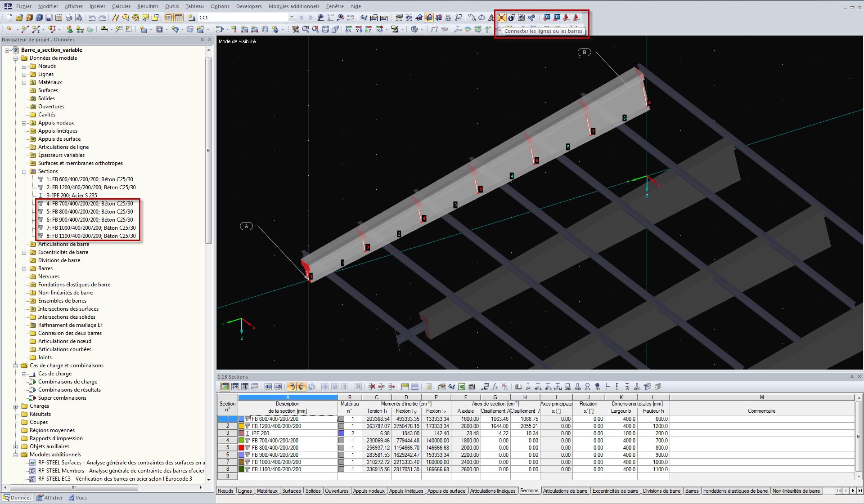
Task: Expand the Barres tree node
Action: tap(24, 268)
